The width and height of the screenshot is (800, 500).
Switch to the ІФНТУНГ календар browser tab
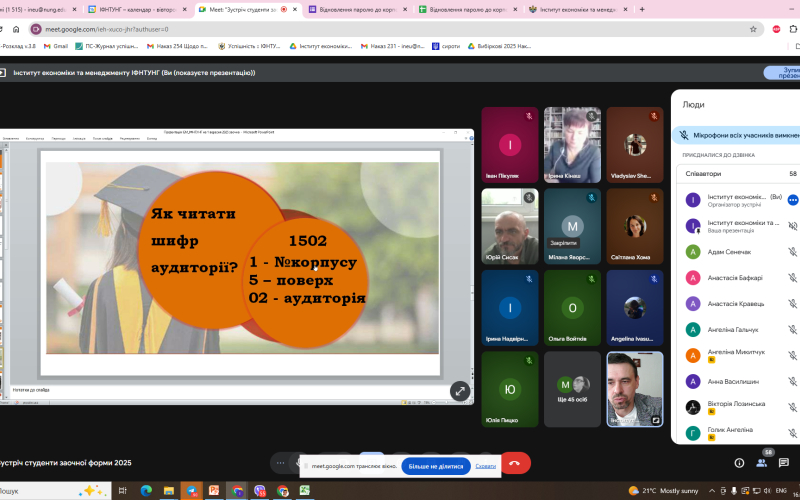pyautogui.click(x=138, y=9)
